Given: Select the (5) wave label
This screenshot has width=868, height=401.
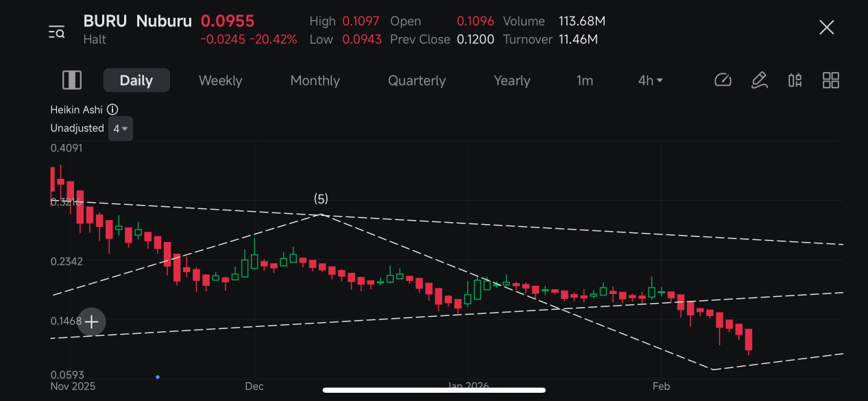Looking at the screenshot, I should point(321,199).
